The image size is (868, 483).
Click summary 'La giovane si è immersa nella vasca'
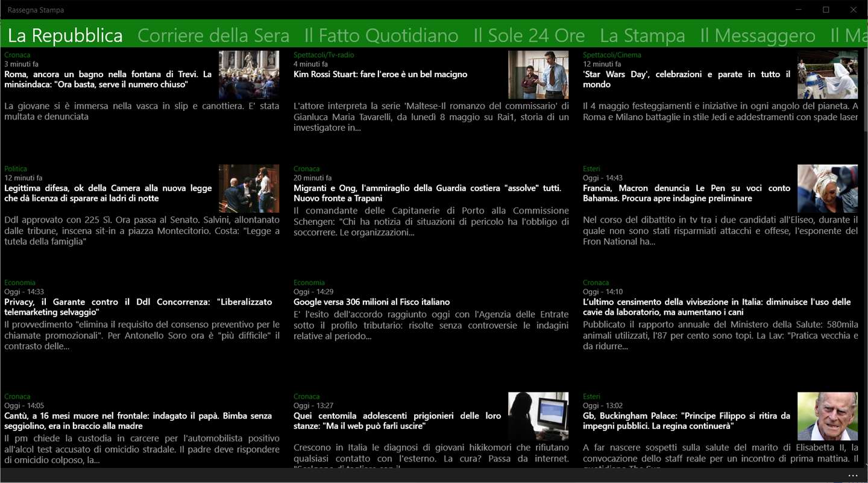(x=142, y=111)
